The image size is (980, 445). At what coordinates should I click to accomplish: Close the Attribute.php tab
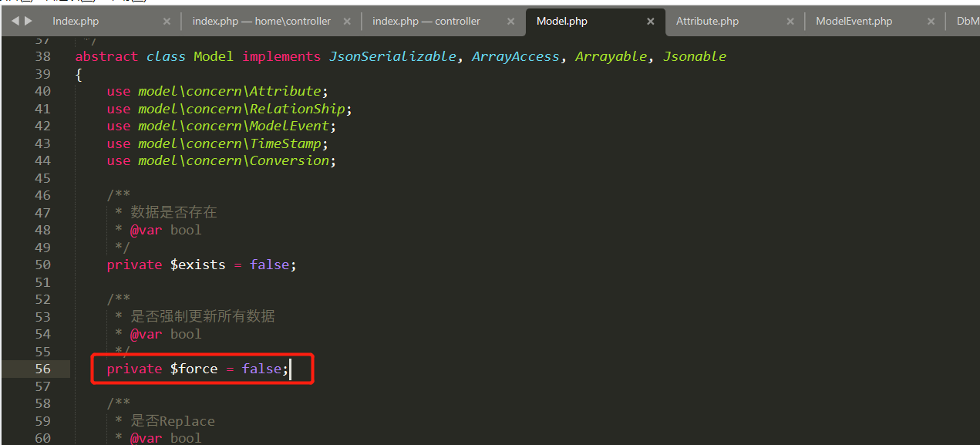[790, 22]
